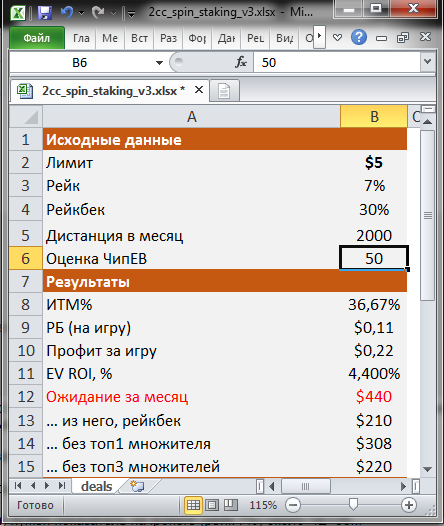Click the vertical scrollbar up arrow

pyautogui.click(x=428, y=122)
